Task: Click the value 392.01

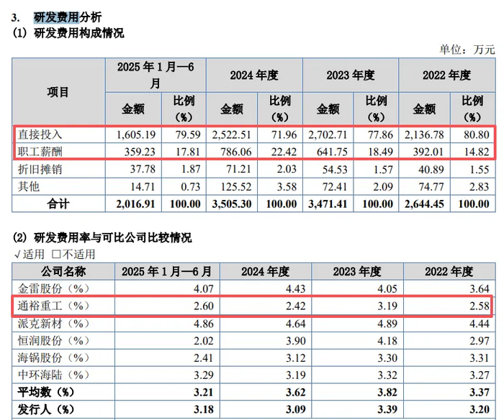Action: [428, 152]
